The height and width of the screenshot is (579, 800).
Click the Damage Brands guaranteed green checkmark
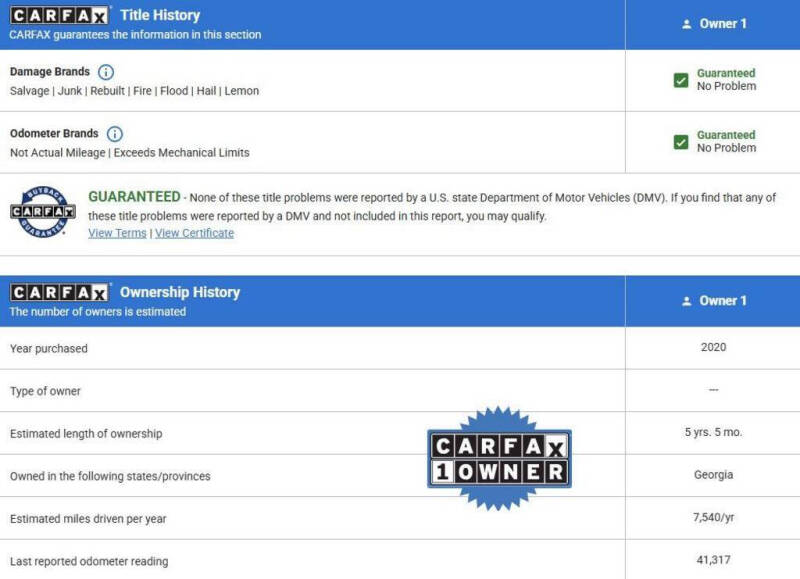pyautogui.click(x=681, y=80)
